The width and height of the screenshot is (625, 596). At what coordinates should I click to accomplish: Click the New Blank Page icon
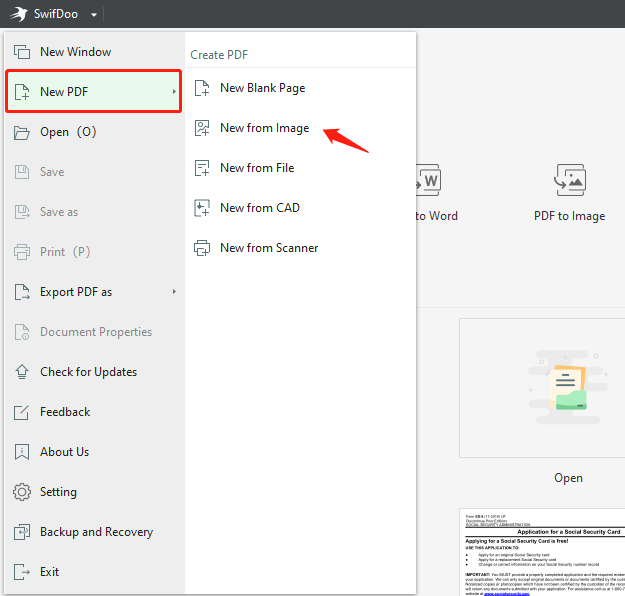tap(202, 88)
